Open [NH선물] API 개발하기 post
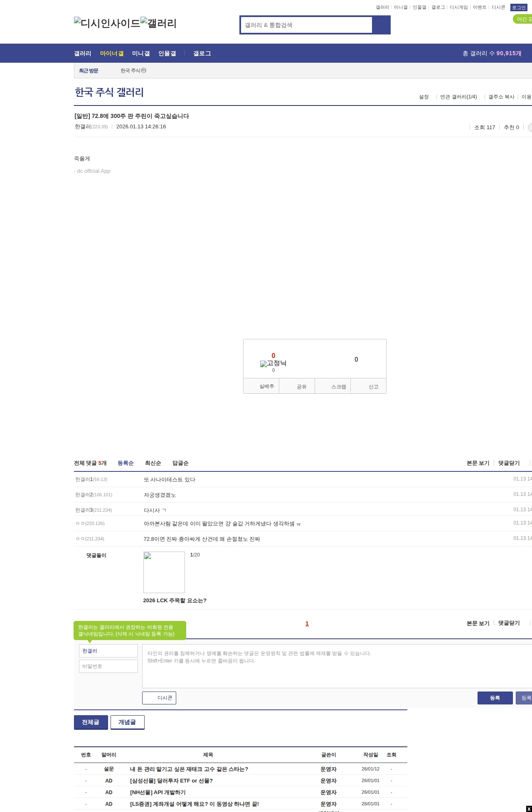 158,792
